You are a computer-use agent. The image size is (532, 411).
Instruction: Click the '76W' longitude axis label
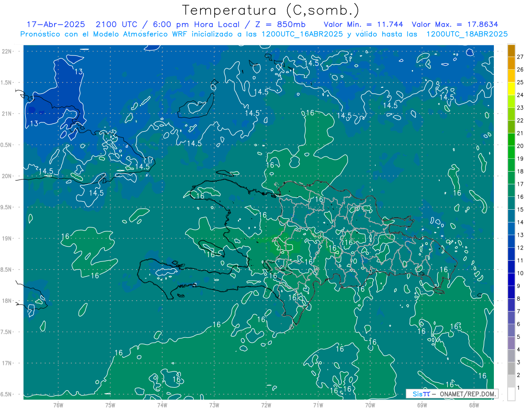point(58,405)
